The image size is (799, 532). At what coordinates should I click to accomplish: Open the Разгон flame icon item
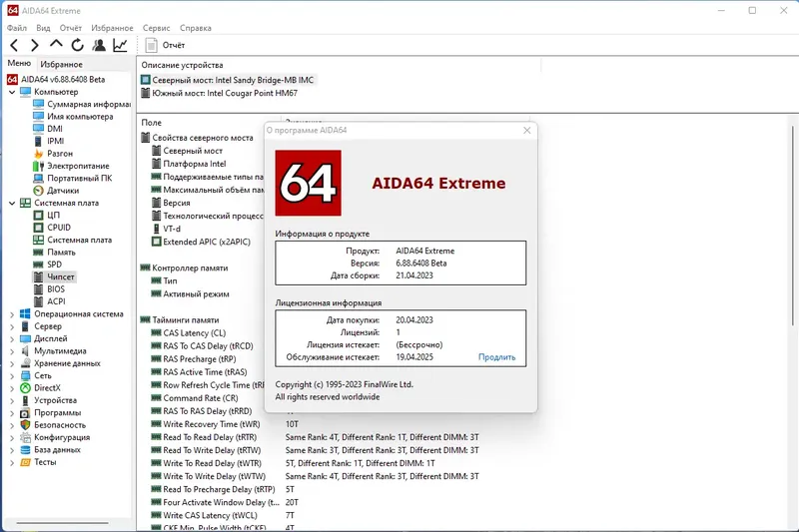[x=38, y=154]
